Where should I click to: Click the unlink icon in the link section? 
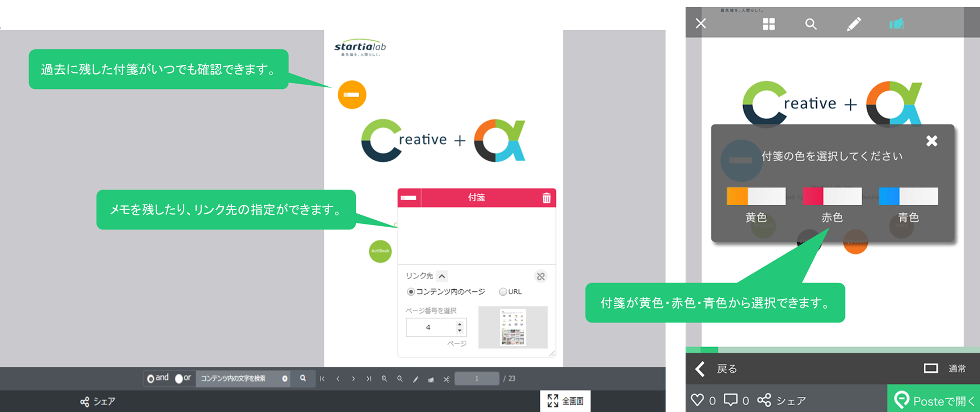click(540, 276)
